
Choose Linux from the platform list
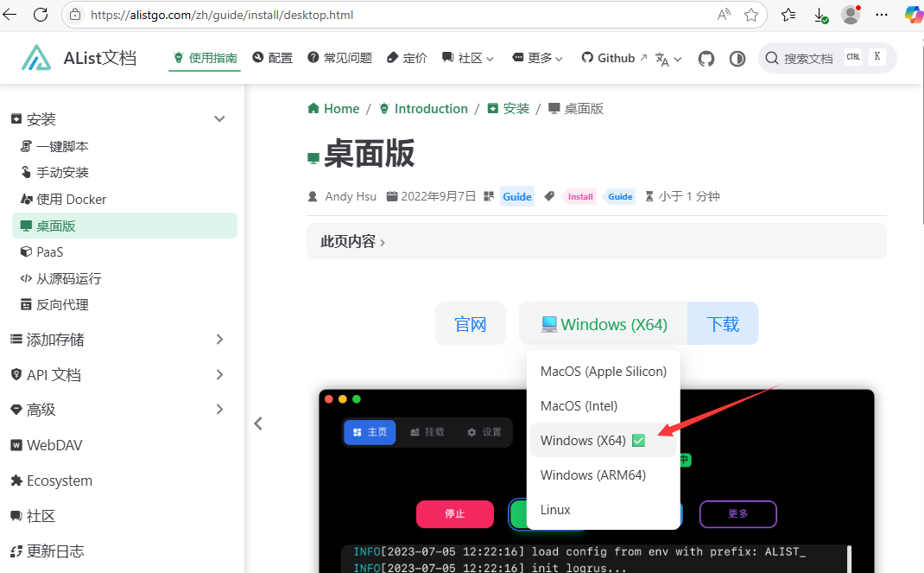click(x=604, y=510)
